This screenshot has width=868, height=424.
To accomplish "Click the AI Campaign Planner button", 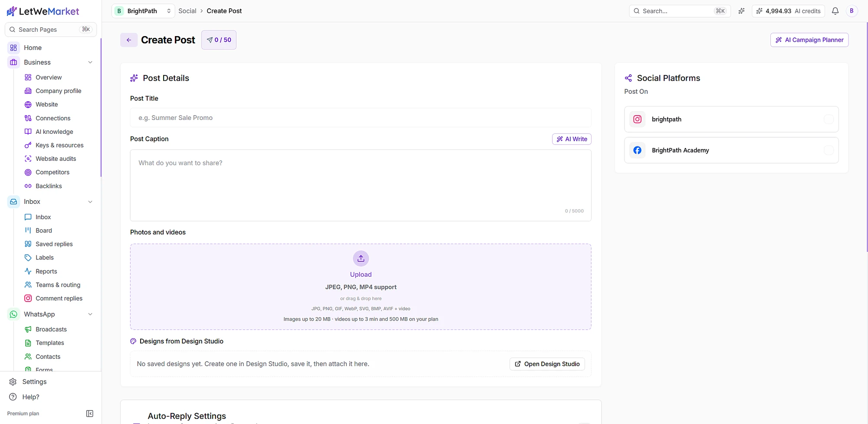I will tap(809, 40).
